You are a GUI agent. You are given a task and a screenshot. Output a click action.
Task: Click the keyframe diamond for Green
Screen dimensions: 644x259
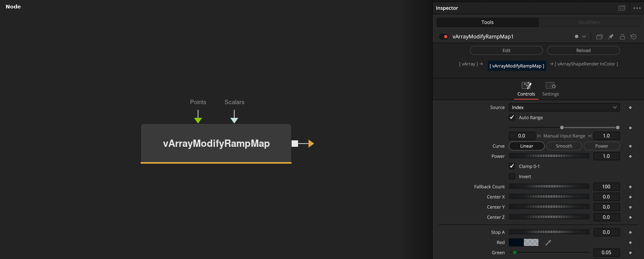tap(630, 253)
